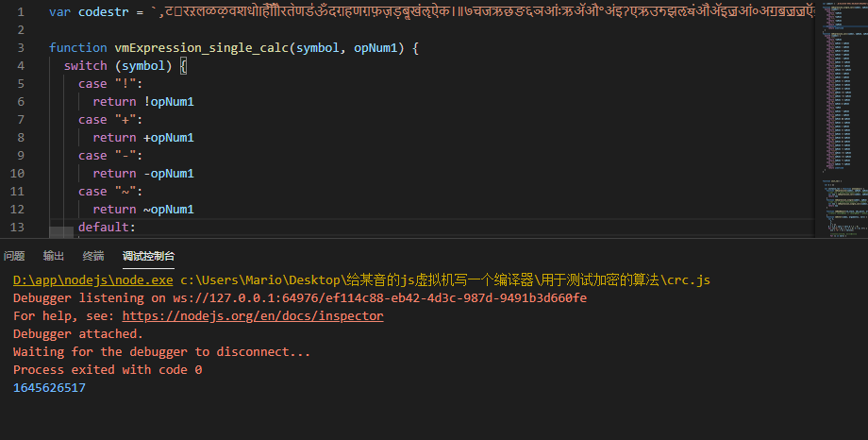Click line number 10 in the gutter
Viewport: 868px width, 440px height.
click(16, 173)
